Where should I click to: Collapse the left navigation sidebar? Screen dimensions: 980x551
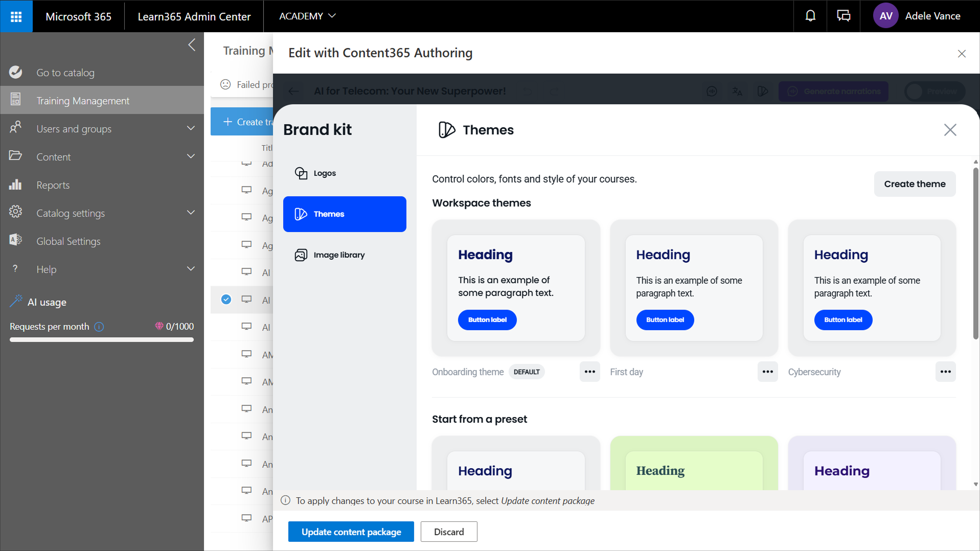tap(192, 45)
